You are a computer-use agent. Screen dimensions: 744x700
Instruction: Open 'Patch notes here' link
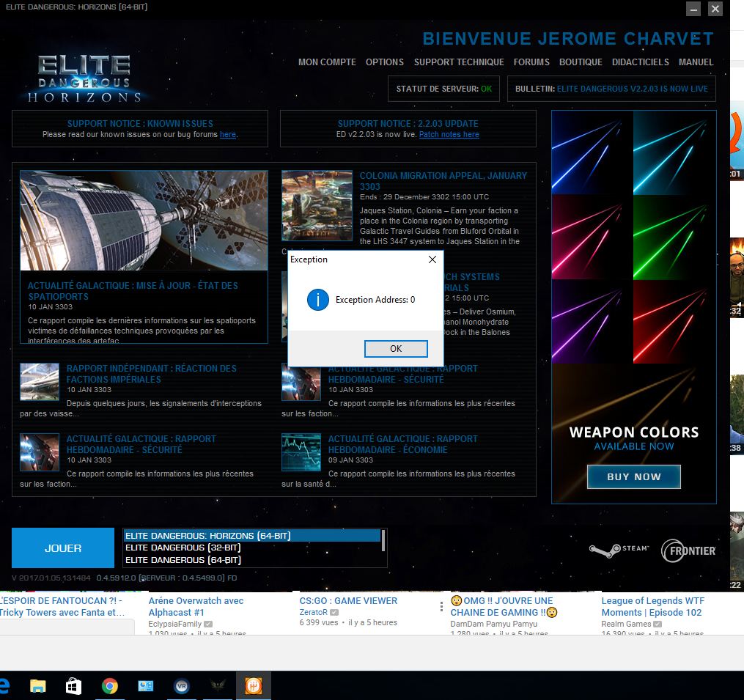[x=449, y=135]
